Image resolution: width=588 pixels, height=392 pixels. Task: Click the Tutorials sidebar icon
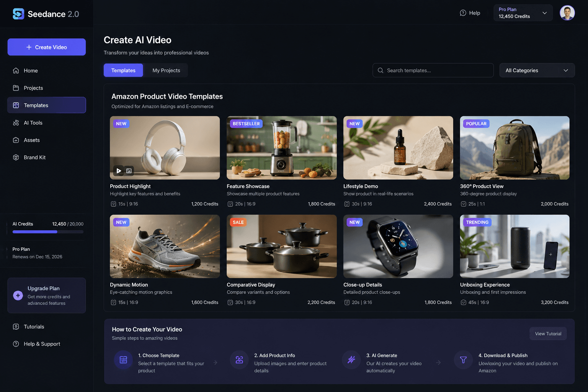[x=16, y=327]
